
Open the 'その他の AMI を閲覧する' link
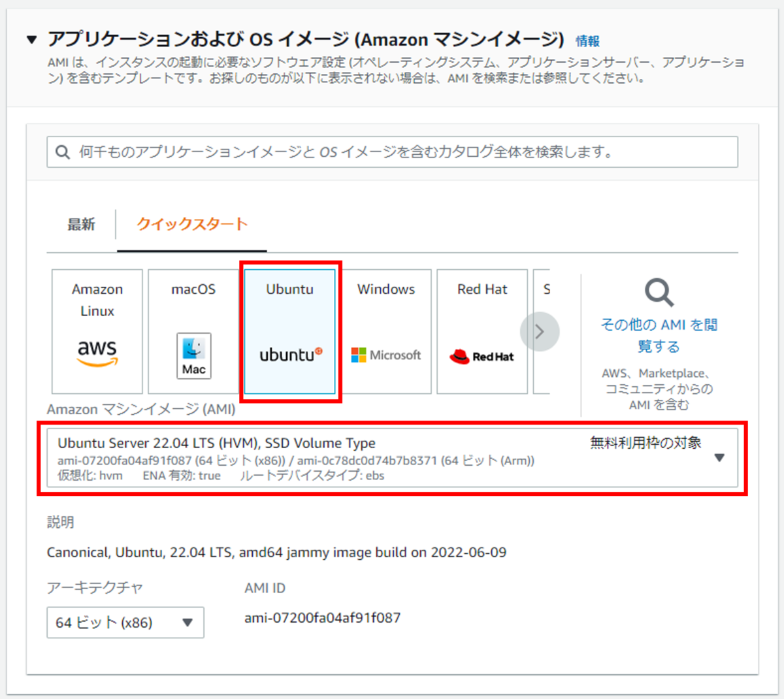click(x=659, y=335)
